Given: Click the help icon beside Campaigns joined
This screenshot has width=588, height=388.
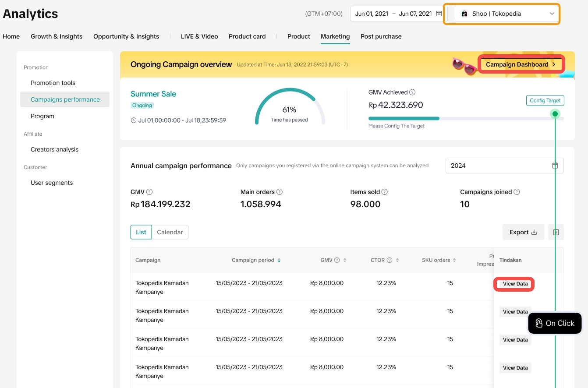Looking at the screenshot, I should 517,192.
